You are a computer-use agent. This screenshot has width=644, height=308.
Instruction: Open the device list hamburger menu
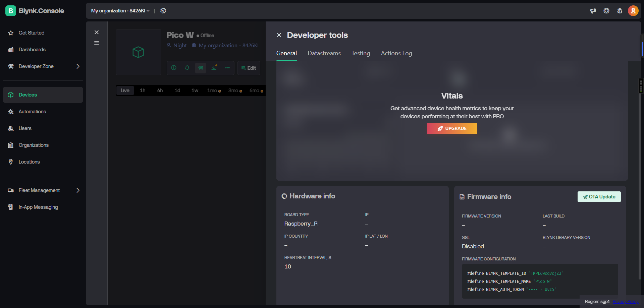pos(97,43)
